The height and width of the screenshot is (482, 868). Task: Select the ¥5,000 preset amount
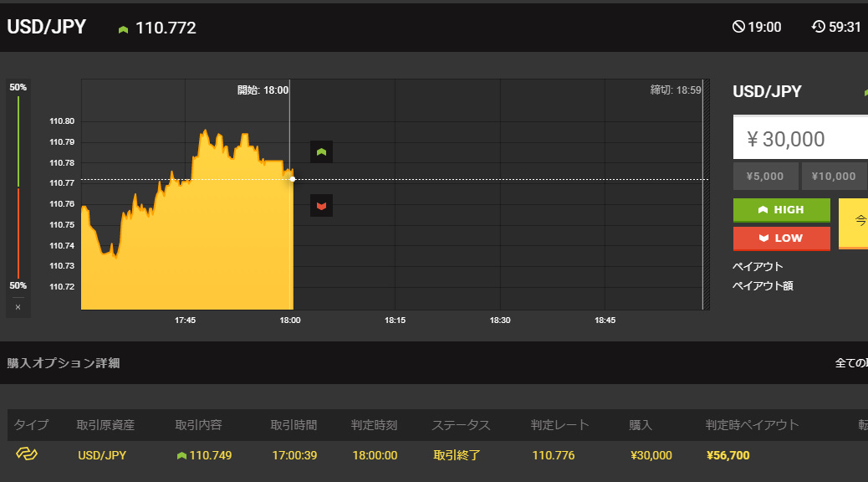764,176
